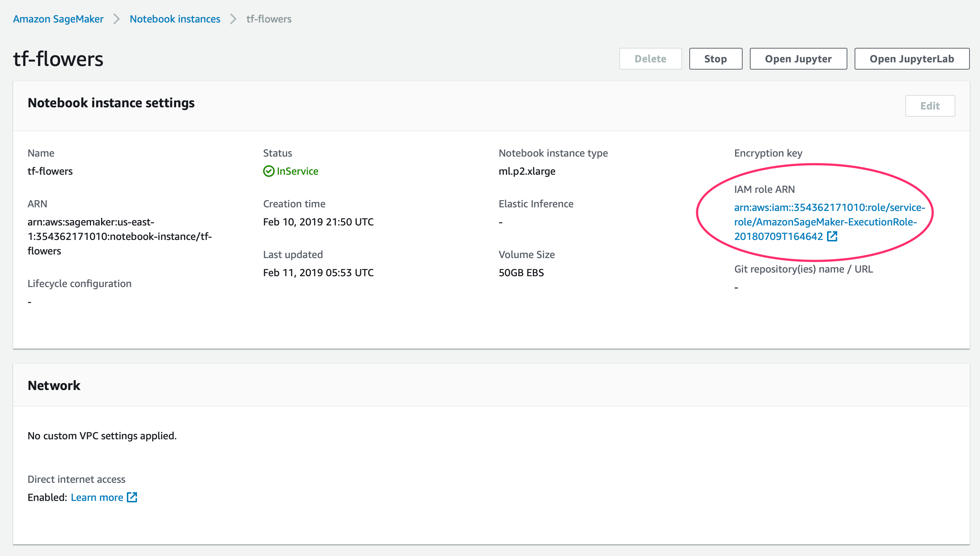Click the Network section heading
This screenshot has height=556, width=980.
(x=54, y=386)
